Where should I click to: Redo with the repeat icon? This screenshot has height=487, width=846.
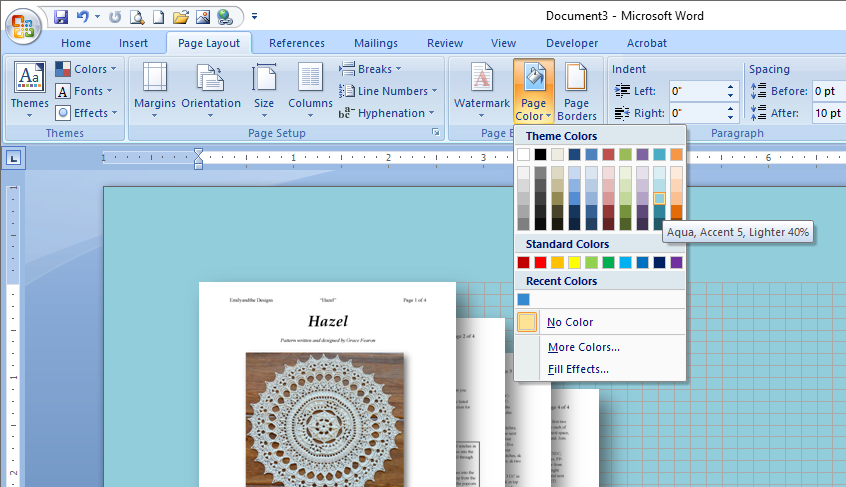(114, 17)
